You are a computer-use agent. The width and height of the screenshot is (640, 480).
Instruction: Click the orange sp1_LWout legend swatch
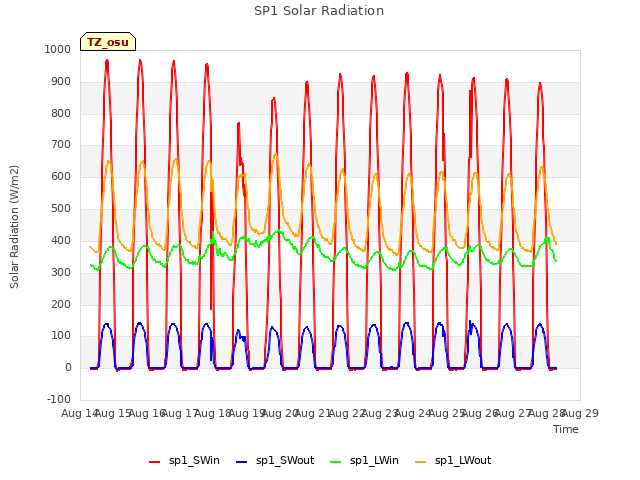tap(420, 462)
